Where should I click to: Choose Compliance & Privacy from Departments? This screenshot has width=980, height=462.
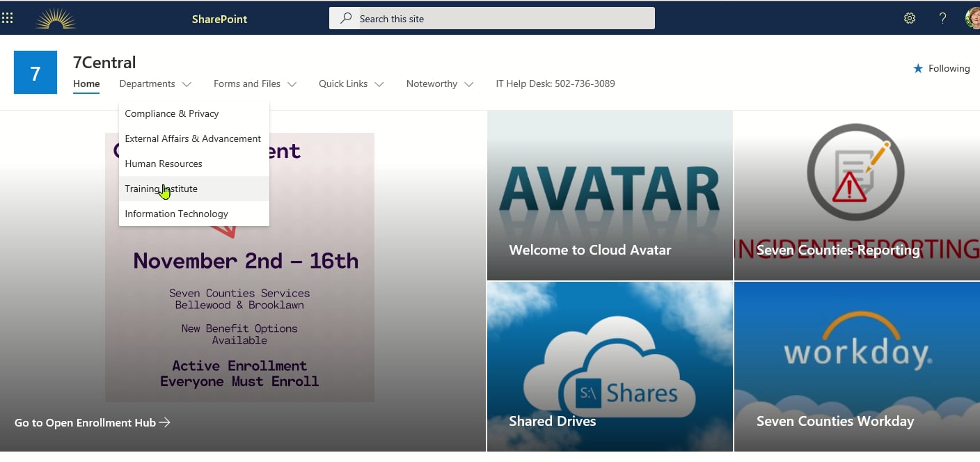[x=194, y=113]
